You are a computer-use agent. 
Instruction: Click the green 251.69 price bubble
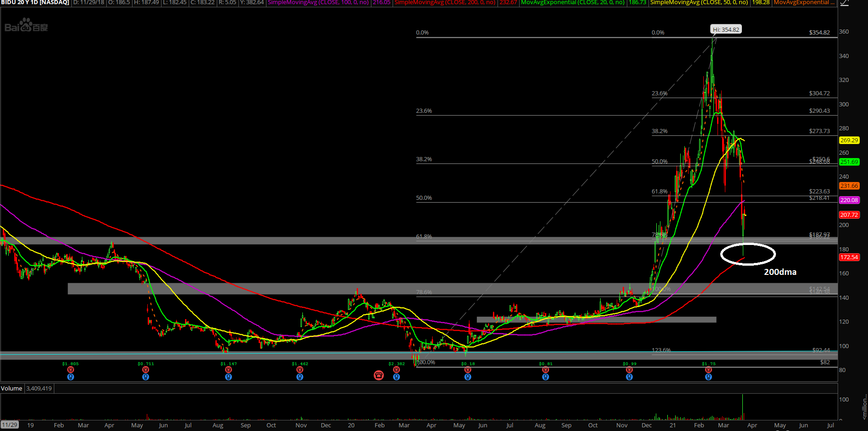[849, 162]
